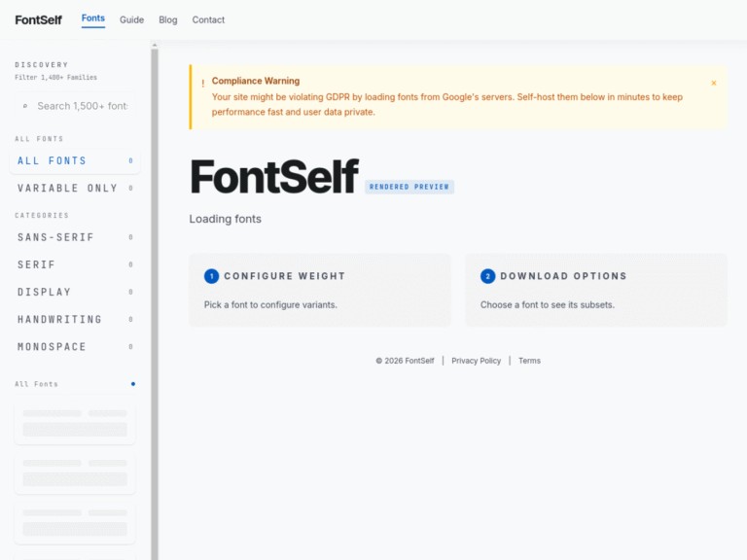The image size is (747, 560).
Task: Filter by MONOSPACE category
Action: [x=75, y=347]
